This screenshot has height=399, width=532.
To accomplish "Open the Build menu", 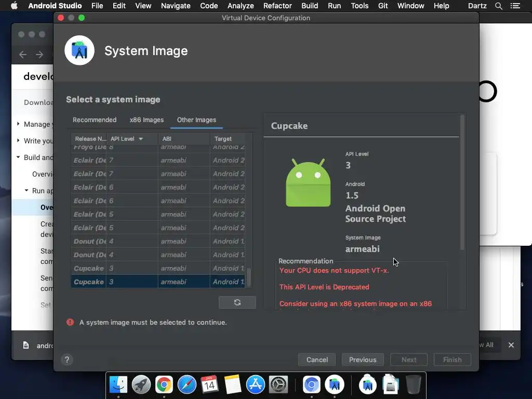I will click(x=310, y=6).
